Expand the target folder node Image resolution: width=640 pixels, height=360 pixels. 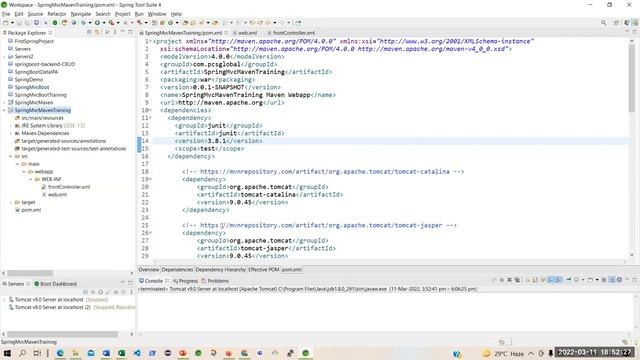(x=11, y=202)
